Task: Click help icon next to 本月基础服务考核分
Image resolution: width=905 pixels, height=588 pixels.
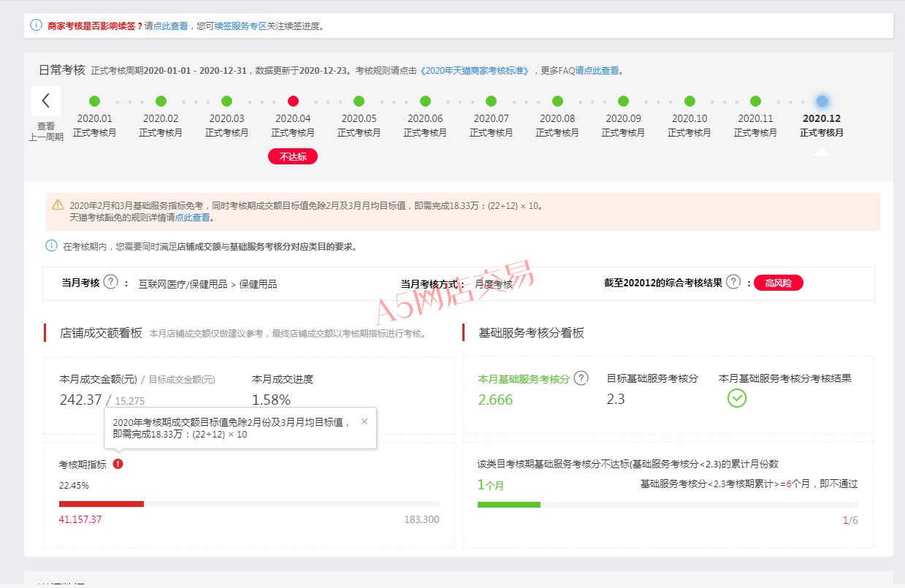Action: pyautogui.click(x=581, y=378)
